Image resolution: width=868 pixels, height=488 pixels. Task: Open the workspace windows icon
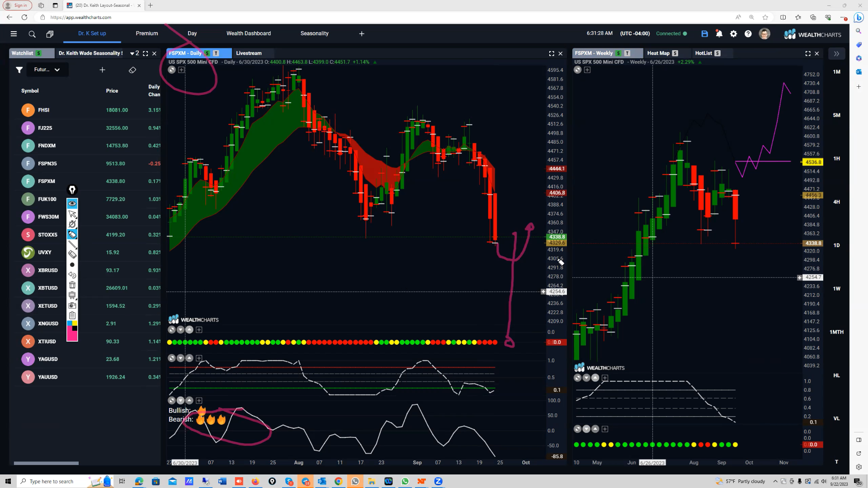point(50,34)
